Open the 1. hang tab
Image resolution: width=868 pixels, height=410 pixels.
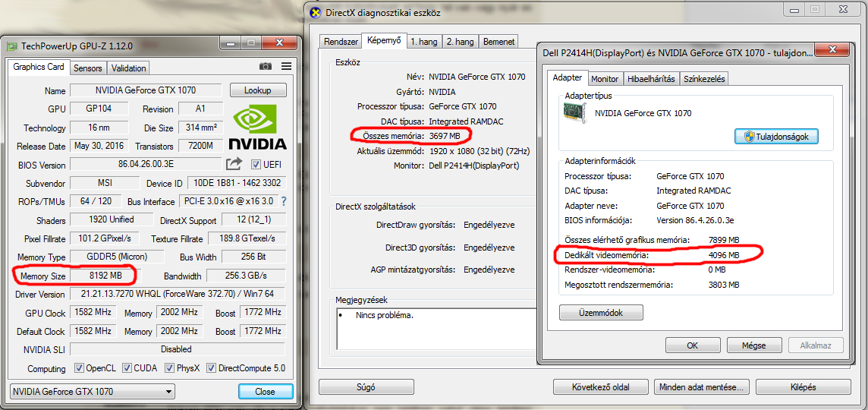(425, 42)
